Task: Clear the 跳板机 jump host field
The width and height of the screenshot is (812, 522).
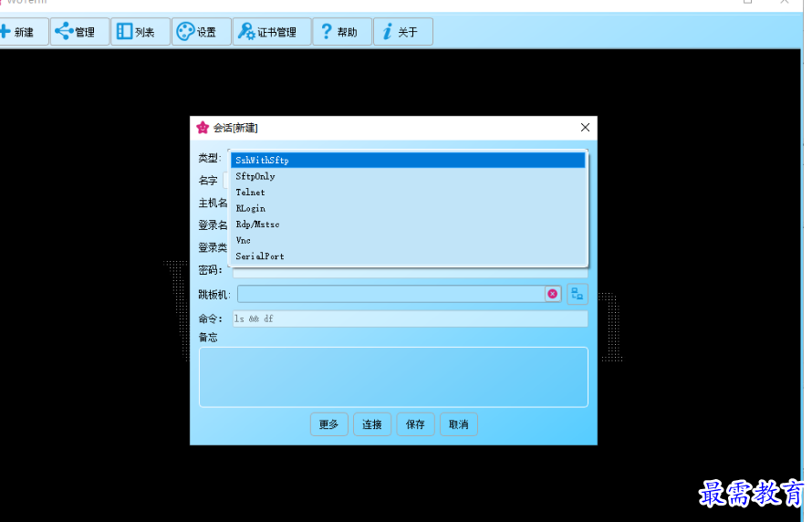Action: pyautogui.click(x=553, y=294)
